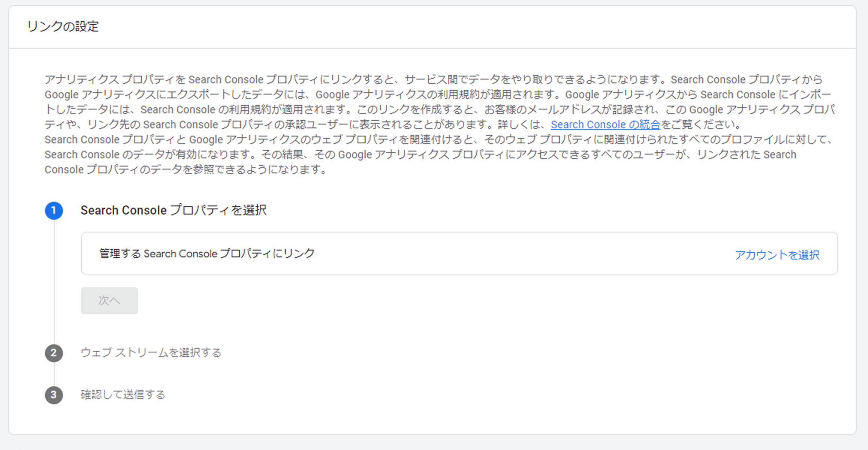
Task: Open the Search Console の統合 help link
Action: [605, 124]
